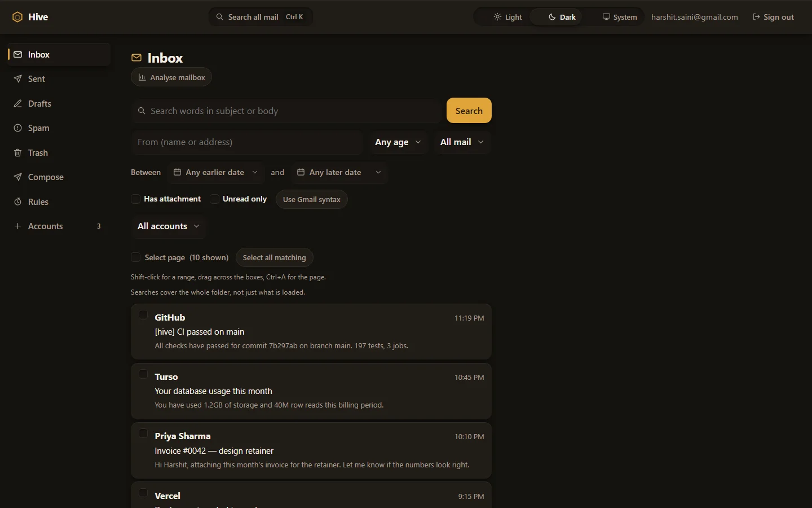Image resolution: width=812 pixels, height=508 pixels.
Task: Click the Sign out icon
Action: point(756,17)
